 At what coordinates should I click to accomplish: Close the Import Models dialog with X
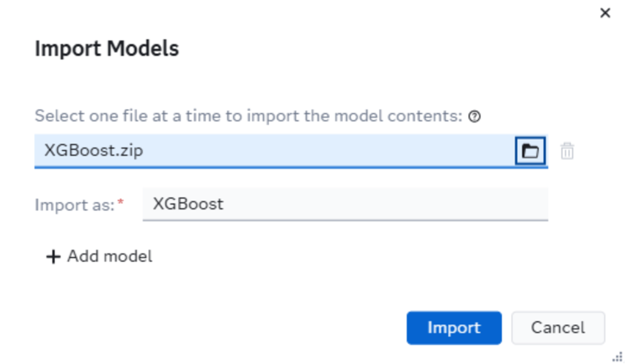[x=605, y=13]
